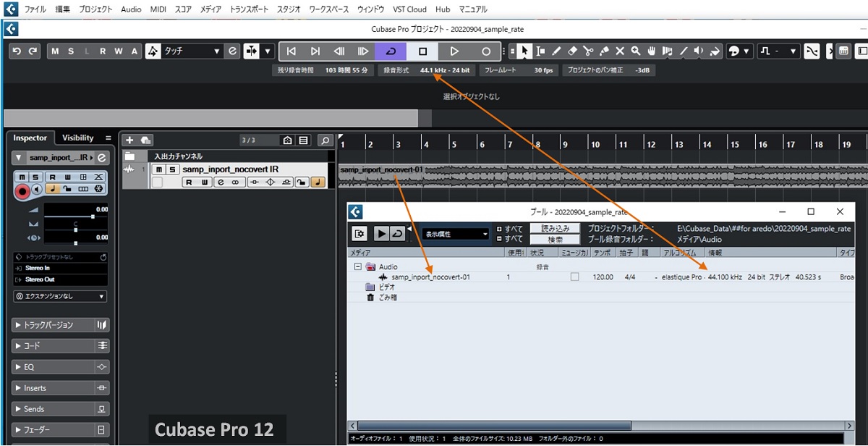The width and height of the screenshot is (868, 446).
Task: Start playback with the Play button
Action: click(x=454, y=51)
